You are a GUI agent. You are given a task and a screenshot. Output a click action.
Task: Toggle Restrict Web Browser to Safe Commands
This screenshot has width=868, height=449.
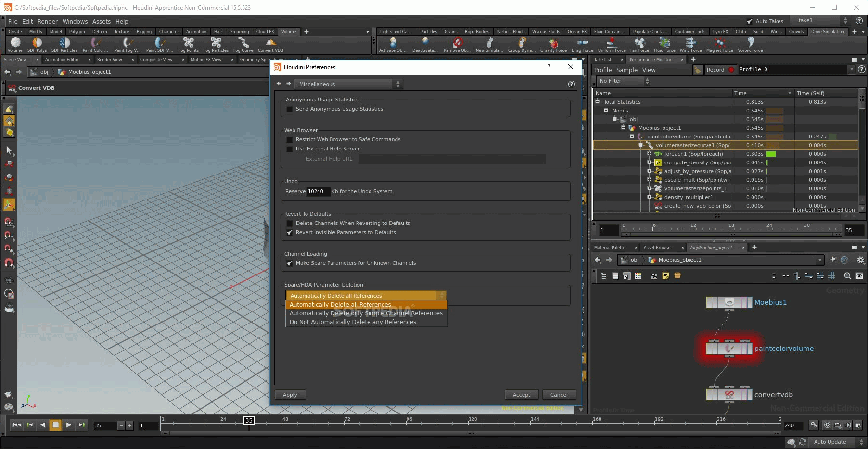click(x=289, y=140)
